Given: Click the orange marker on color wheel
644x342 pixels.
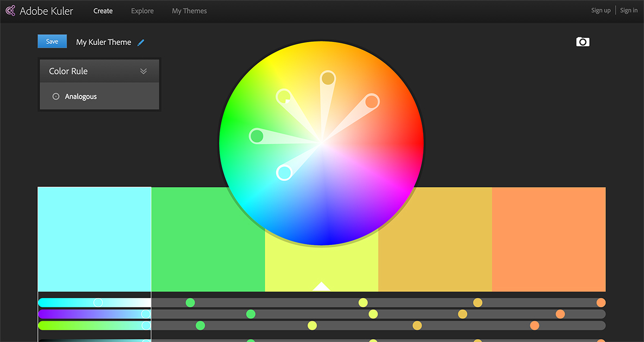Looking at the screenshot, I should 372,101.
